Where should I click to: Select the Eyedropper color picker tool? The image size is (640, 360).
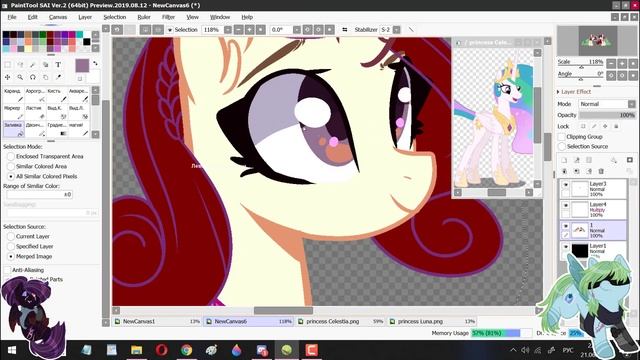click(58, 77)
